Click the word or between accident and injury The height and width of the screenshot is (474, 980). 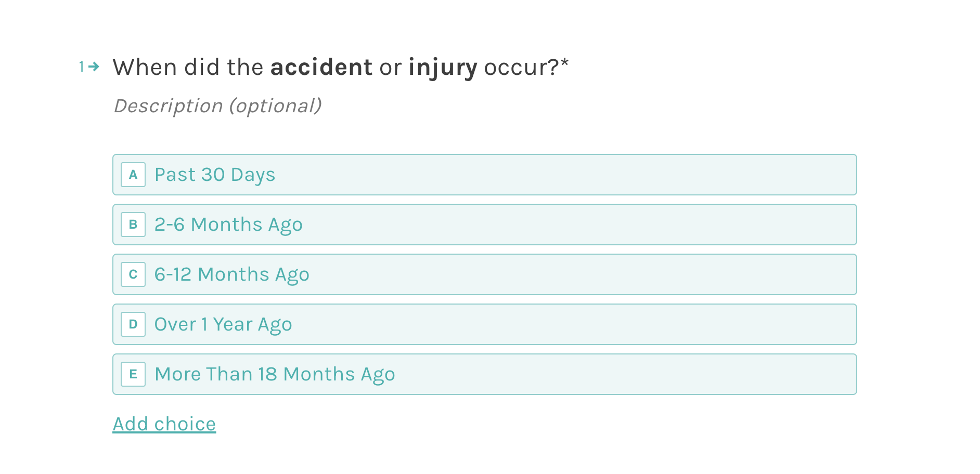point(391,69)
